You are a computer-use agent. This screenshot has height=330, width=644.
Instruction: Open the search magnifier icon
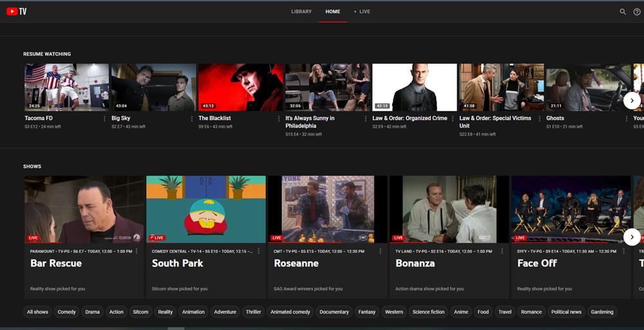pos(623,12)
